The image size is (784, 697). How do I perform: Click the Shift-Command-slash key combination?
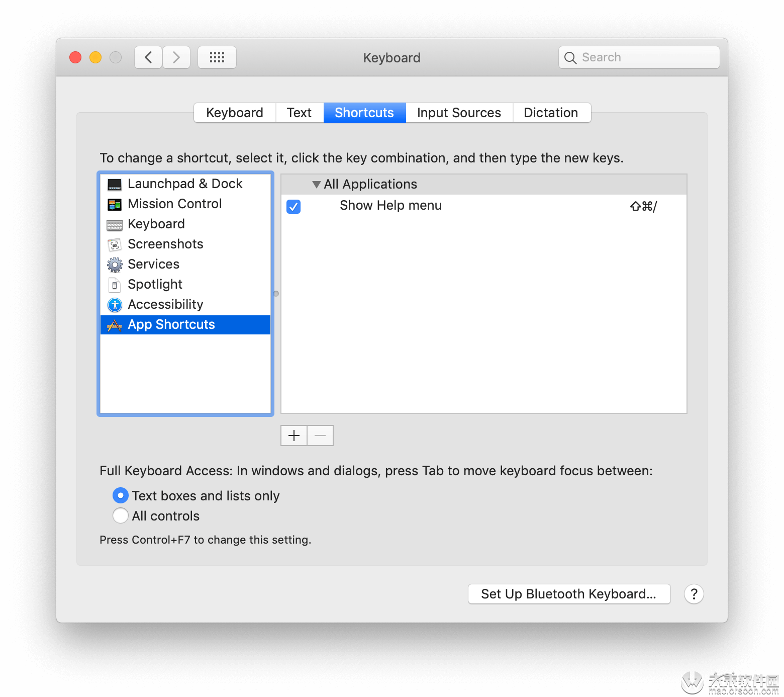[x=643, y=206]
